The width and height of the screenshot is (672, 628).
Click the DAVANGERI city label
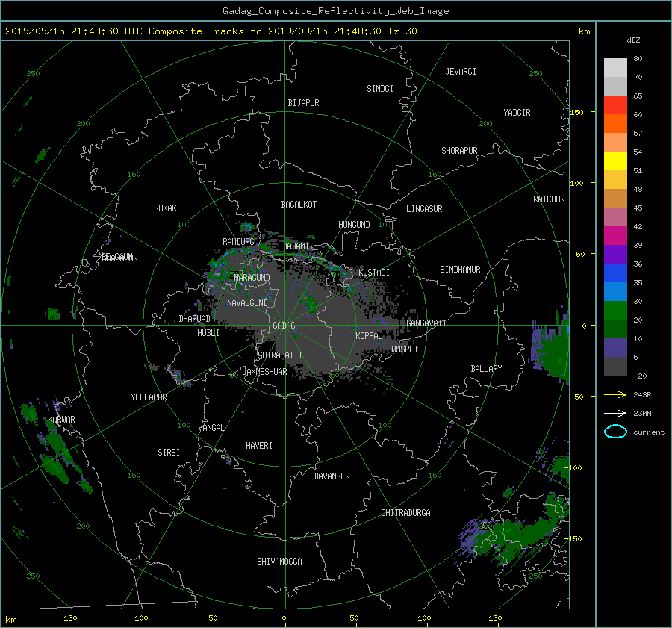(334, 476)
